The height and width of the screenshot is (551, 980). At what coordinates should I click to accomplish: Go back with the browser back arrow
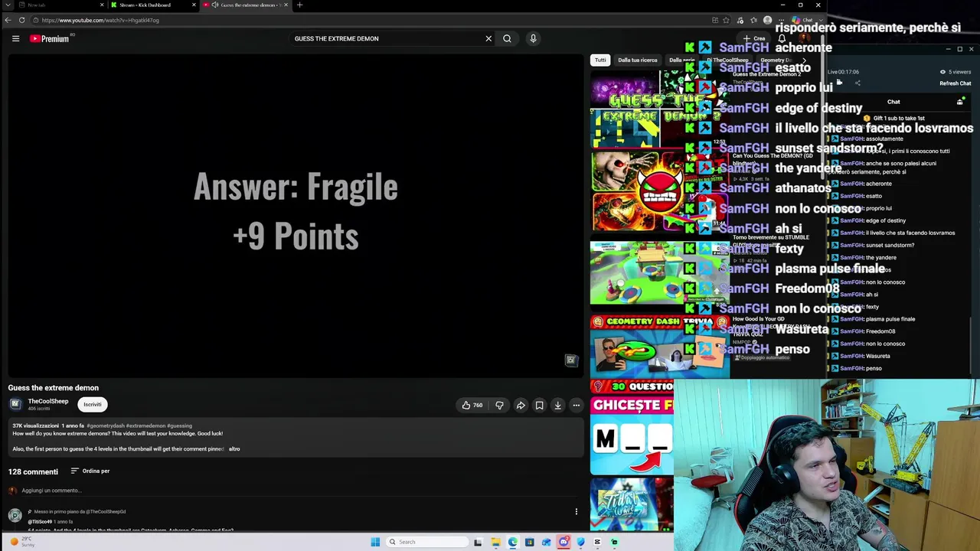click(x=8, y=20)
